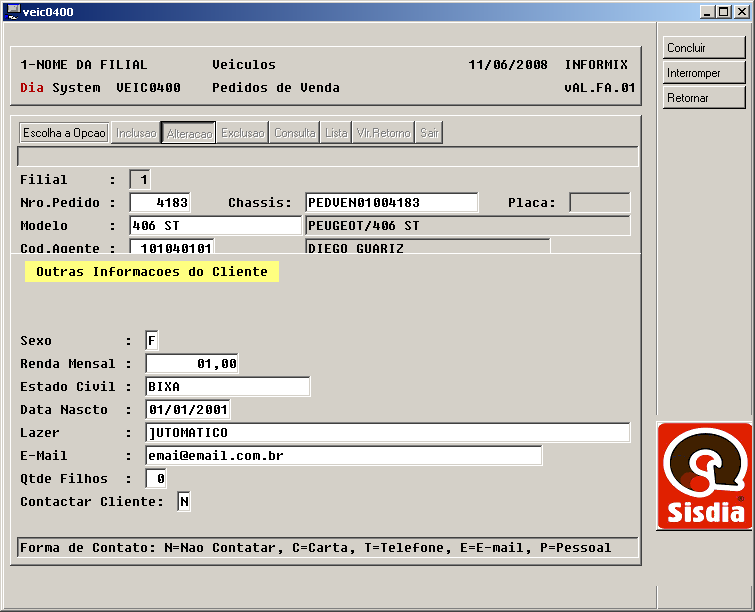Select the Exclusao option

pos(243,132)
